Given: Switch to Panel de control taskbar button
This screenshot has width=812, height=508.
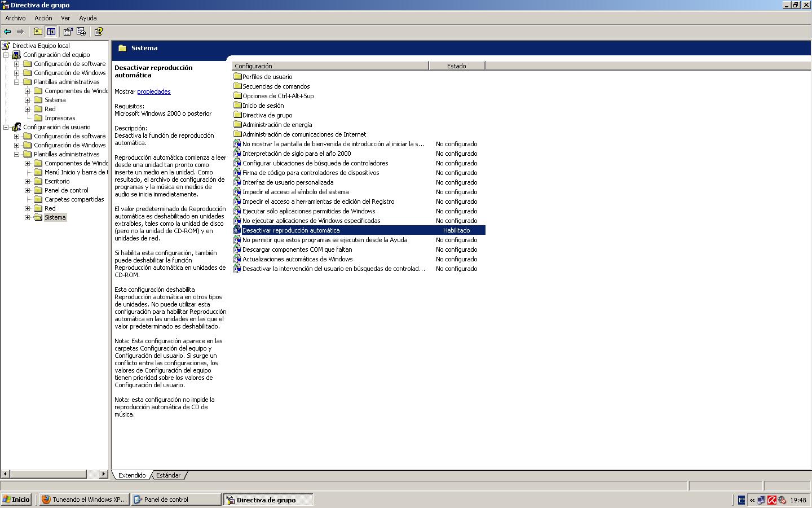Looking at the screenshot, I should pyautogui.click(x=176, y=500).
